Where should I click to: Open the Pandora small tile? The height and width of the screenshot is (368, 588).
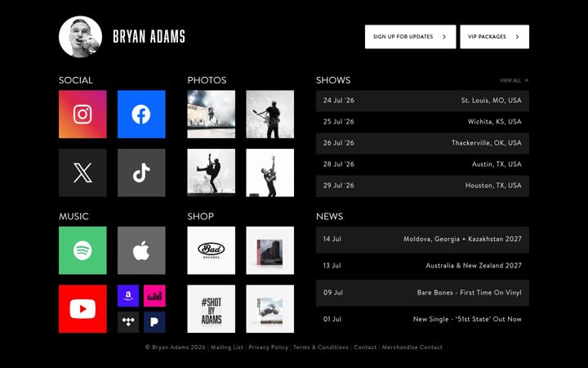(x=154, y=322)
